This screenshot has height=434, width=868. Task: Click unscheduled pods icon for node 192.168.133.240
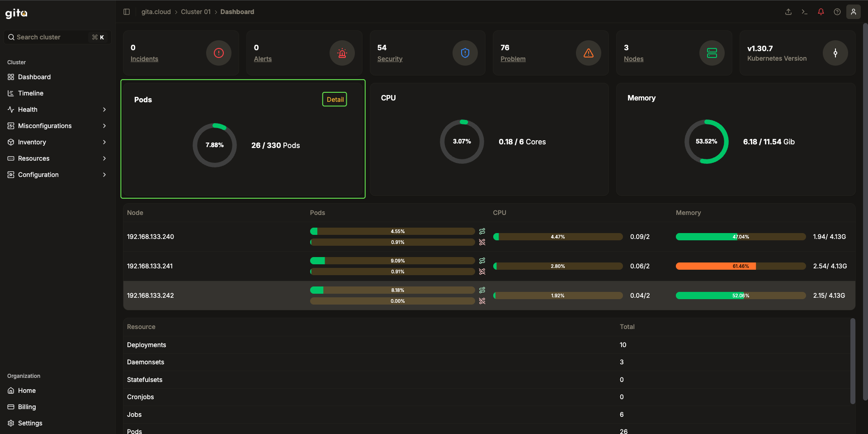(x=482, y=242)
